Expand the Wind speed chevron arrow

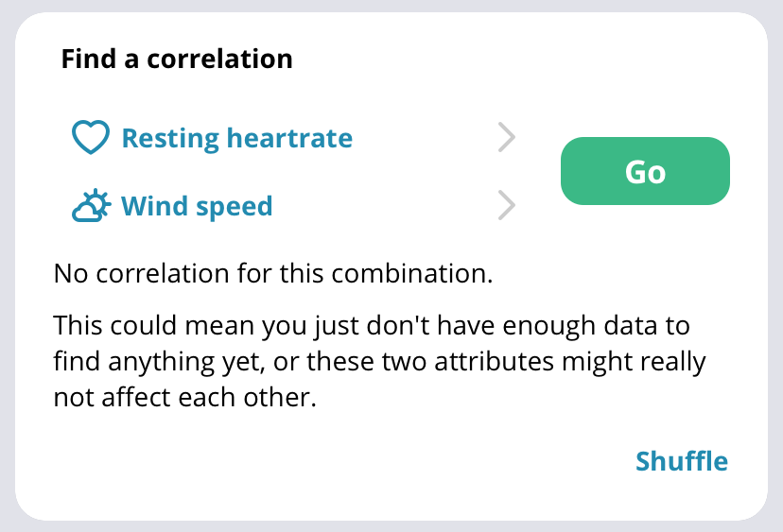506,205
